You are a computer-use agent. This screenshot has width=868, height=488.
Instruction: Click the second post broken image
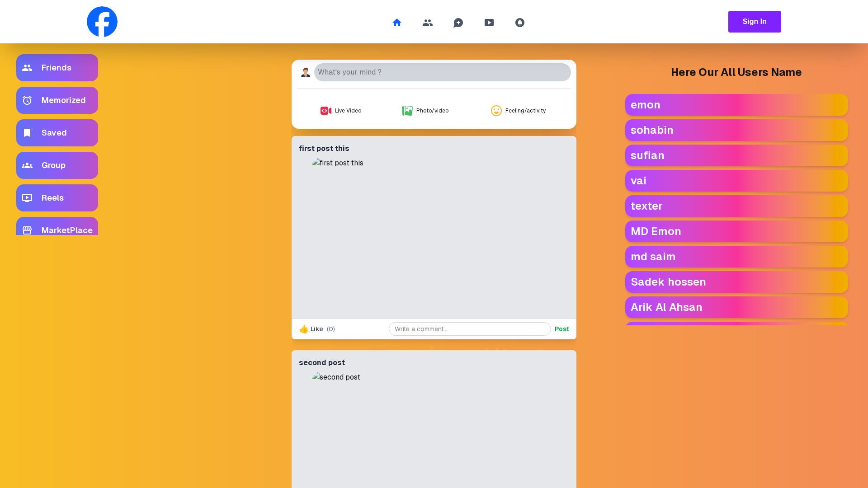336,377
